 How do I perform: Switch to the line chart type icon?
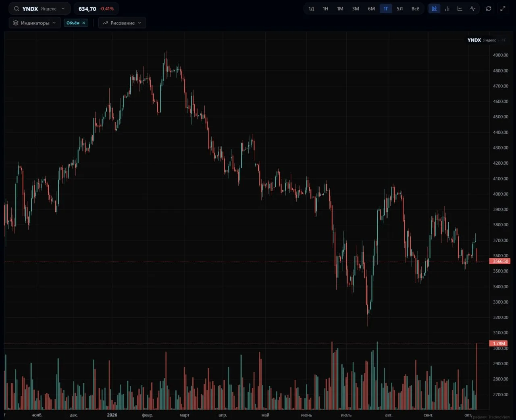pos(460,8)
